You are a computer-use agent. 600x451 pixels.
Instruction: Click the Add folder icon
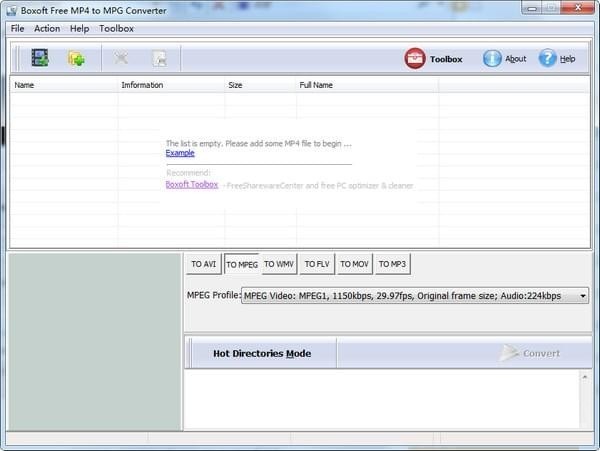coord(76,59)
